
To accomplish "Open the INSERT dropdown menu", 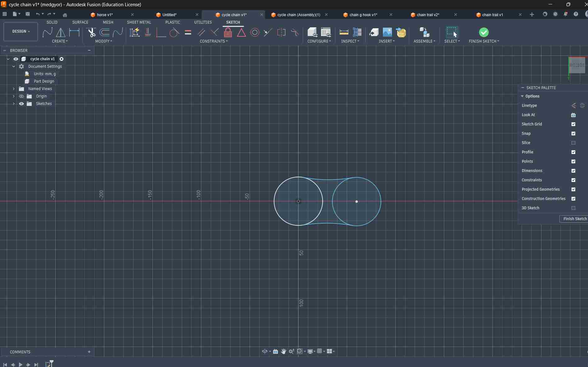I will pos(387,41).
